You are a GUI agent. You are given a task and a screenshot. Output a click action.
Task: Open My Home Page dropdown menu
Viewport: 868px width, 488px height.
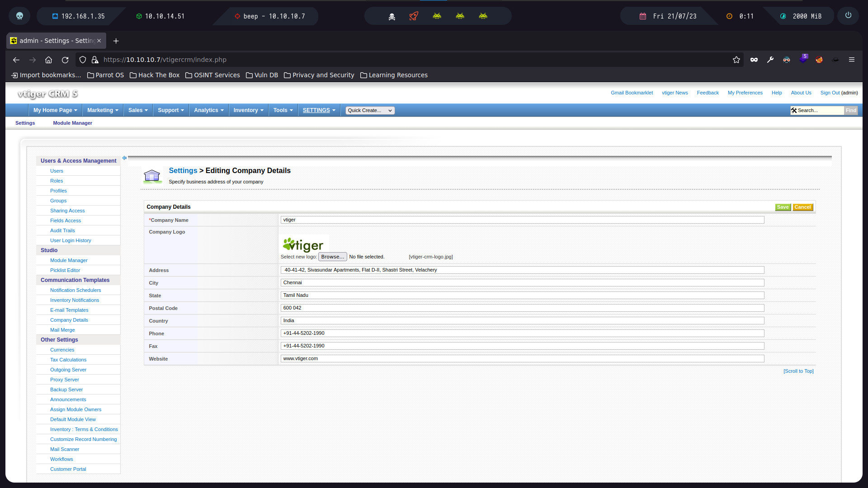[x=55, y=110]
